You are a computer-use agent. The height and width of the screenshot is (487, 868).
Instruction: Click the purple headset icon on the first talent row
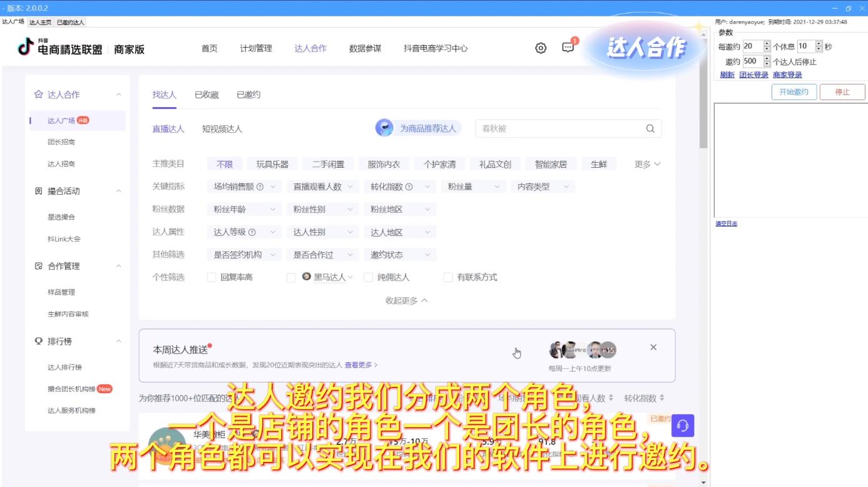(x=682, y=425)
